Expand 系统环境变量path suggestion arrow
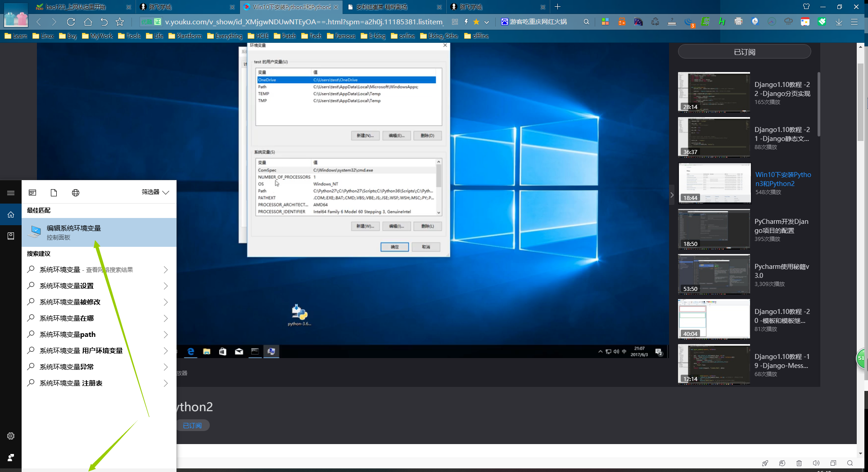Screen dimensions: 868x472 (x=166, y=335)
